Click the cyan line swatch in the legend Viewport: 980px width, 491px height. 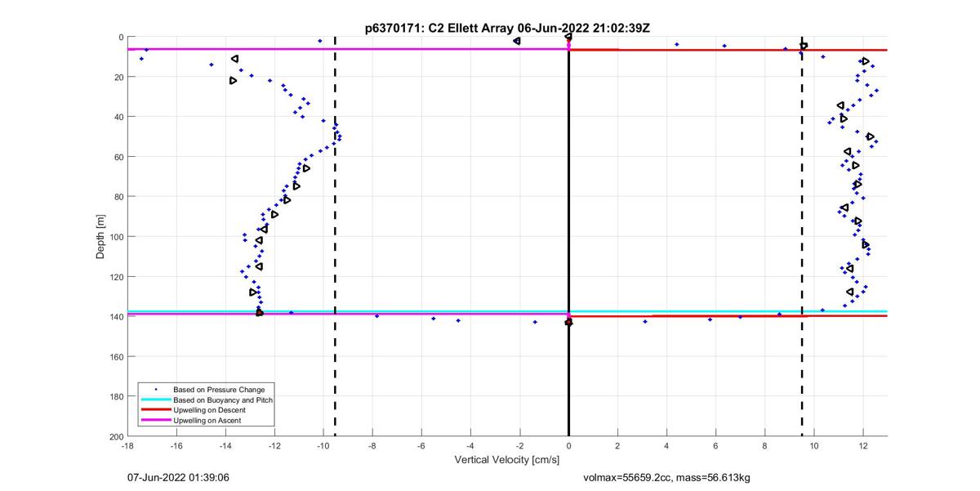(x=154, y=400)
